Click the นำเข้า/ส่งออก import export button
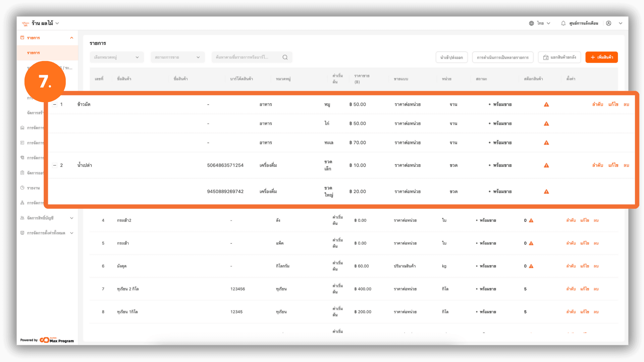 coord(451,57)
